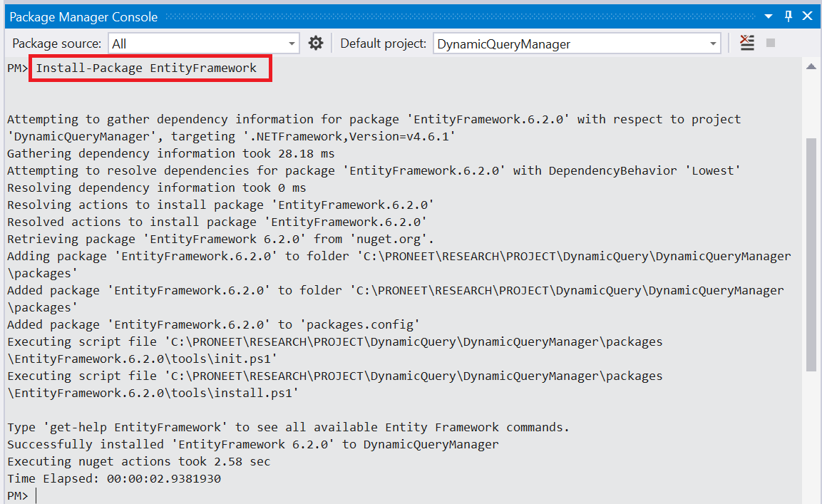Click 'Resolving dependency information took 0 ms' line
The image size is (822, 504).
(156, 187)
